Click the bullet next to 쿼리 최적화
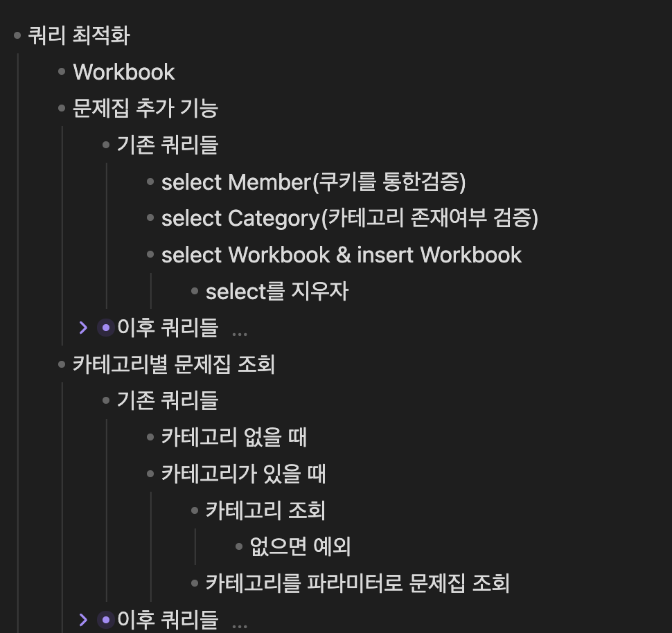This screenshot has width=672, height=633. (x=17, y=35)
